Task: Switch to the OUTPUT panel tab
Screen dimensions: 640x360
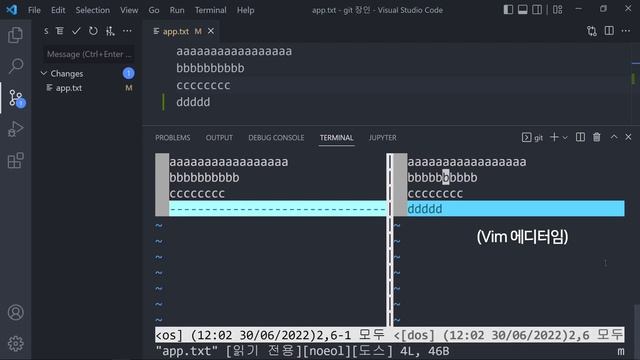Action: pos(219,138)
